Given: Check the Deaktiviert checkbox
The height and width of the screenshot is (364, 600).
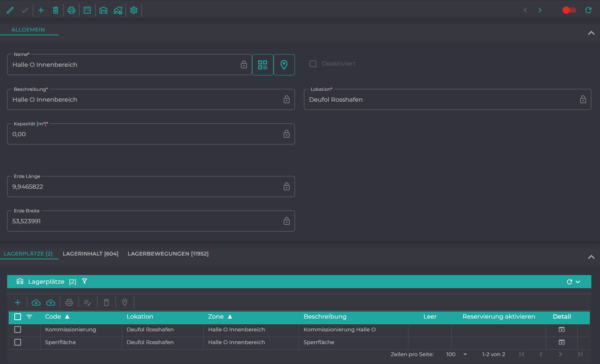Looking at the screenshot, I should click(313, 64).
